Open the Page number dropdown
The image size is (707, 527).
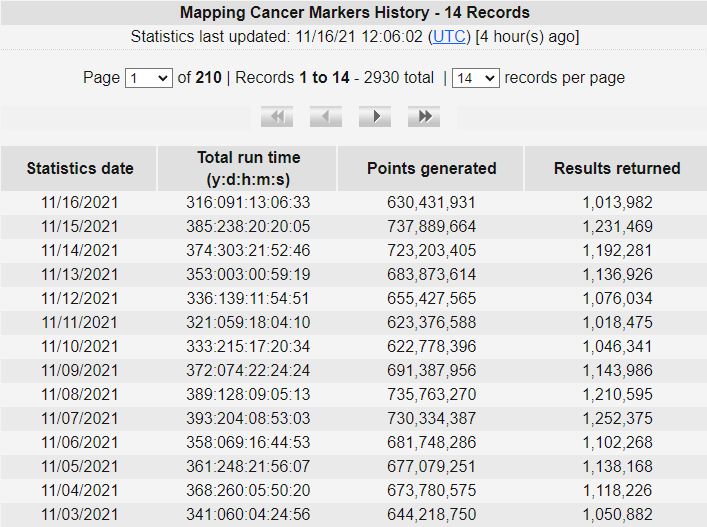point(148,77)
